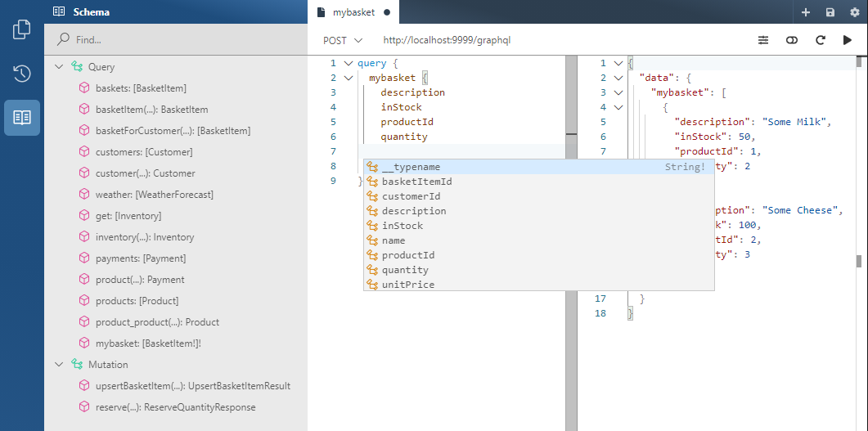The width and height of the screenshot is (868, 431).
Task: Add a new tab with plus icon
Action: click(x=806, y=12)
